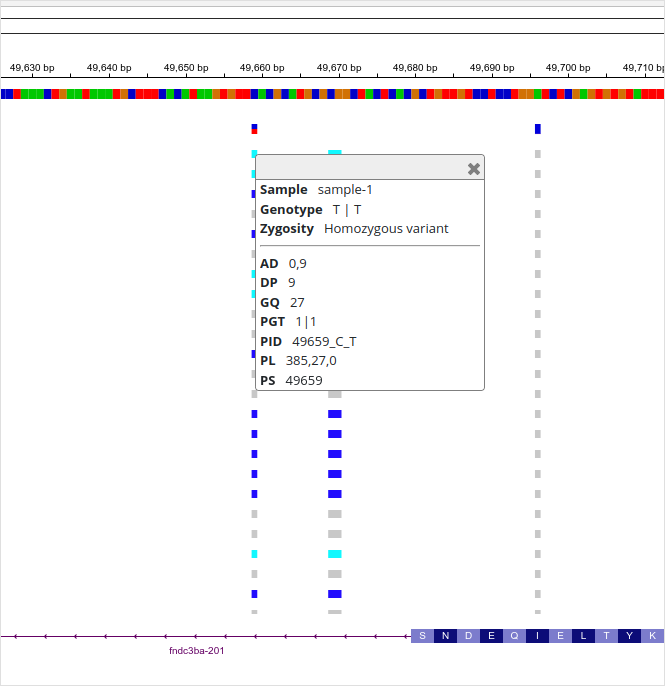Click the 'K' amino acid box
The width and height of the screenshot is (665, 686).
[652, 636]
